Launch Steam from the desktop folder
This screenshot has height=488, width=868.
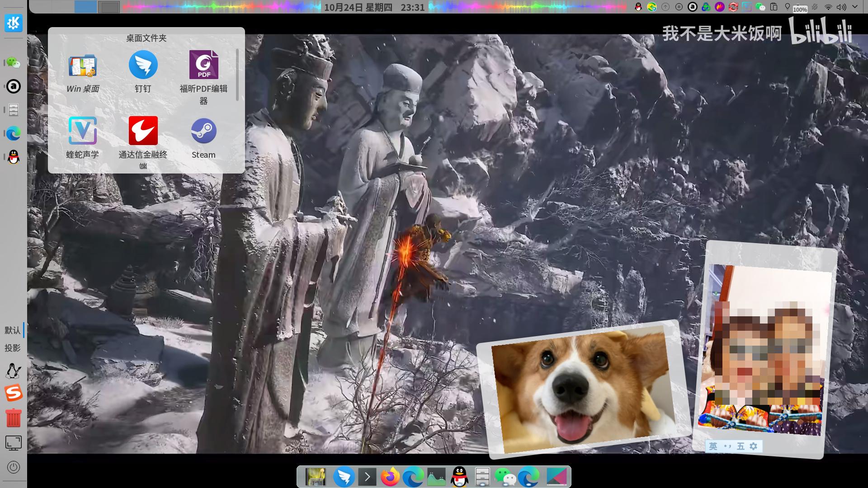[x=203, y=139]
